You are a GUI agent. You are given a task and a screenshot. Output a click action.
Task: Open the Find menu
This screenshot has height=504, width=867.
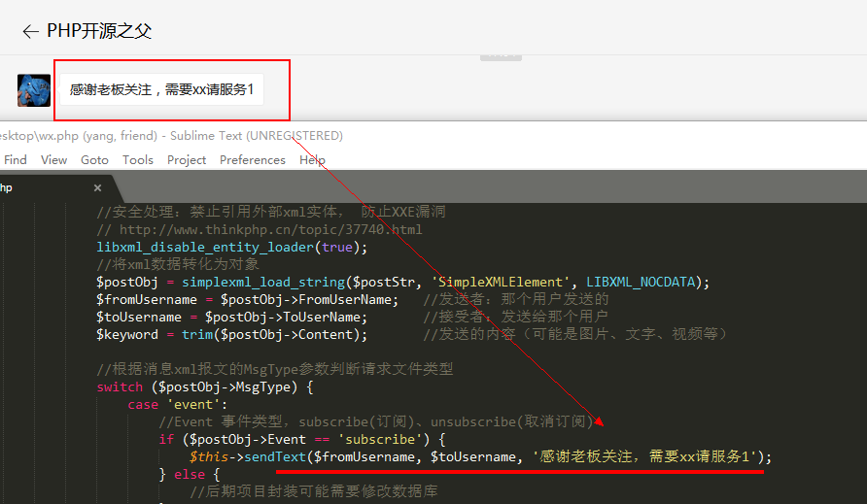point(16,159)
